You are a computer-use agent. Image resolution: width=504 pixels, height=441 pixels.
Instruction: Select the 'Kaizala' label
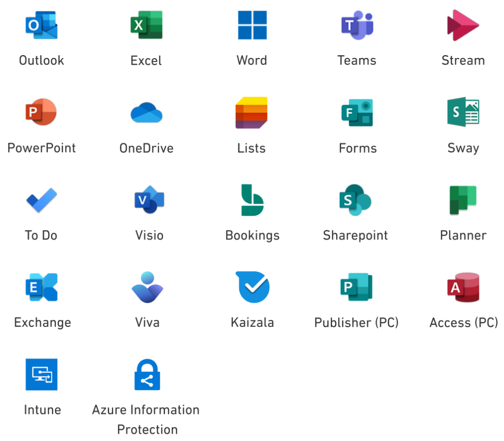pyautogui.click(x=252, y=322)
